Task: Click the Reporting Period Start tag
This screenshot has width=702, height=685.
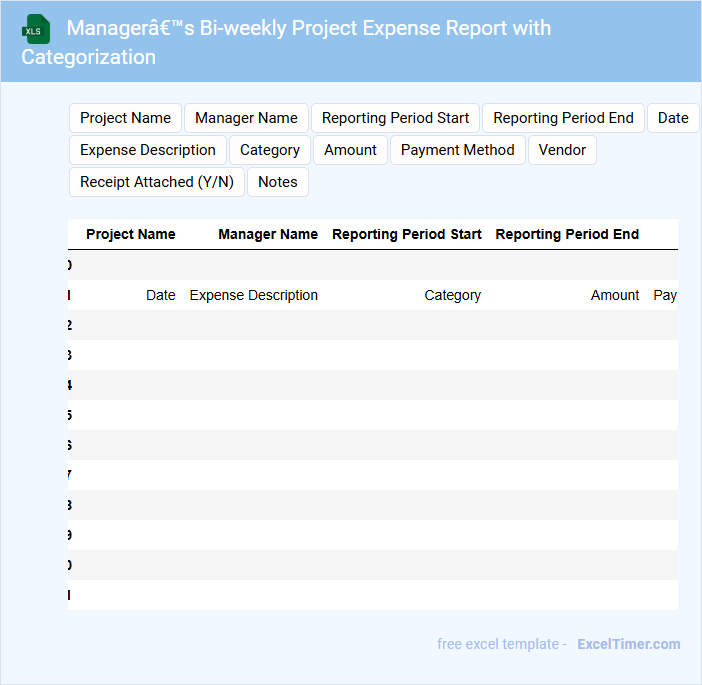Action: (x=395, y=118)
